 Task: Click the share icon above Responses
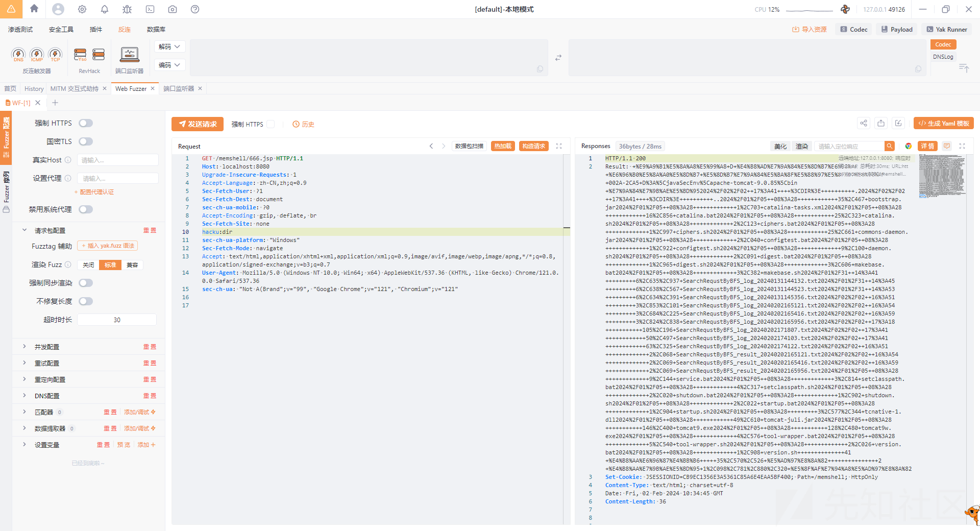[x=864, y=123]
